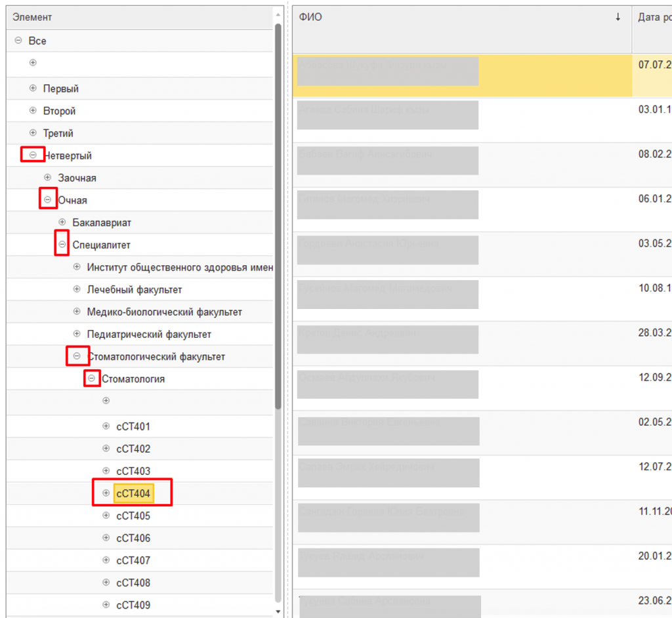Viewport: 672px width, 618px height.
Task: Collapse Стоматологический факультет node
Action: 77,356
